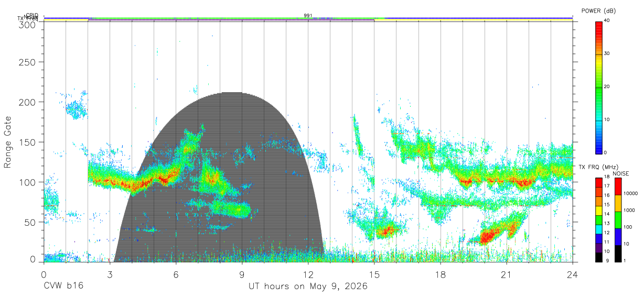Click the 'Range Gate' y-axis title
Image resolution: width=644 pixels, height=297 pixels.
(x=8, y=142)
